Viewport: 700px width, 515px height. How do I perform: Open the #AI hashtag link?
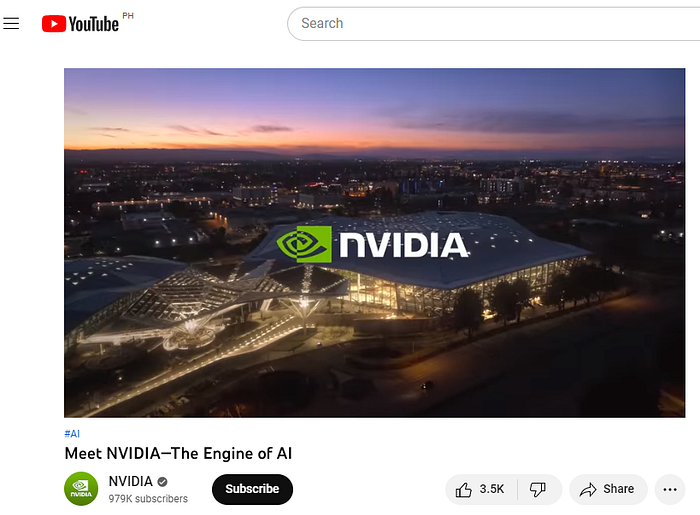pyautogui.click(x=72, y=433)
